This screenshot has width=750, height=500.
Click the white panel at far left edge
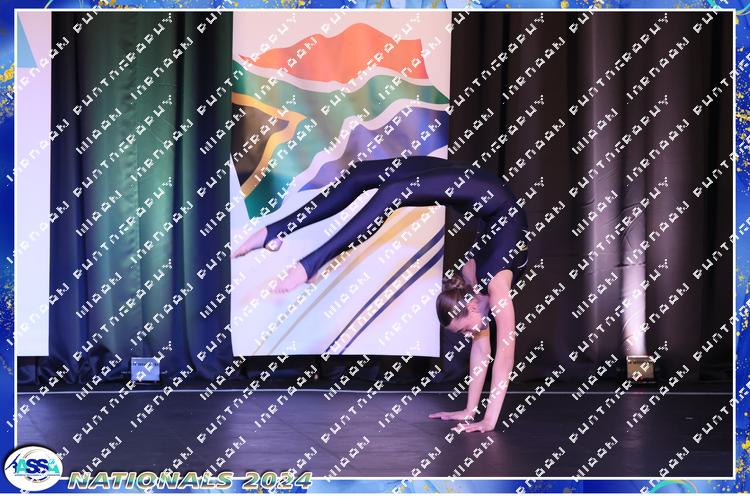[x=32, y=200]
